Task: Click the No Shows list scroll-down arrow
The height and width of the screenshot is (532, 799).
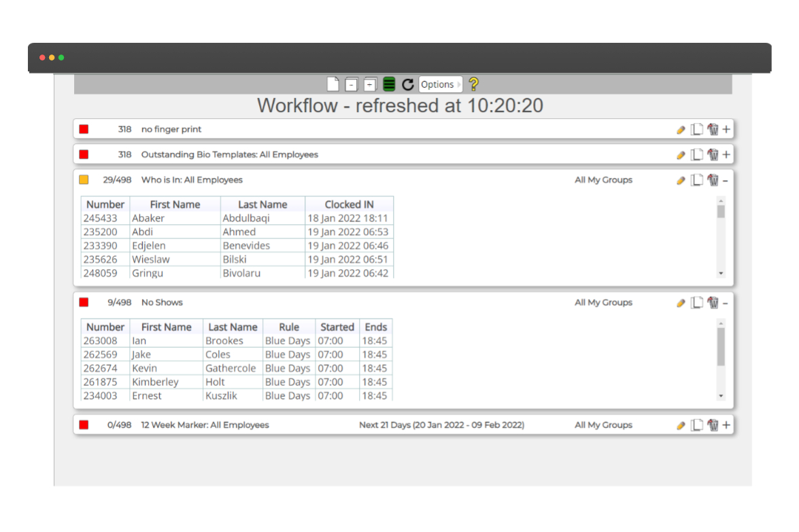Action: [721, 396]
